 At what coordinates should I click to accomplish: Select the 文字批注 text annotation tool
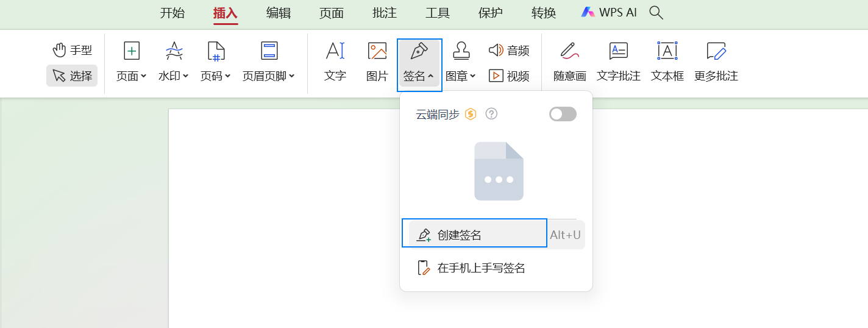click(x=619, y=62)
